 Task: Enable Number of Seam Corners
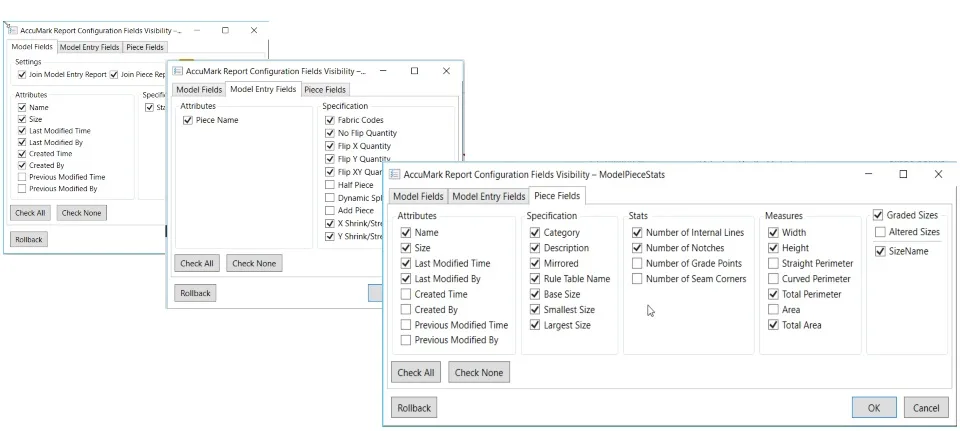(x=637, y=279)
